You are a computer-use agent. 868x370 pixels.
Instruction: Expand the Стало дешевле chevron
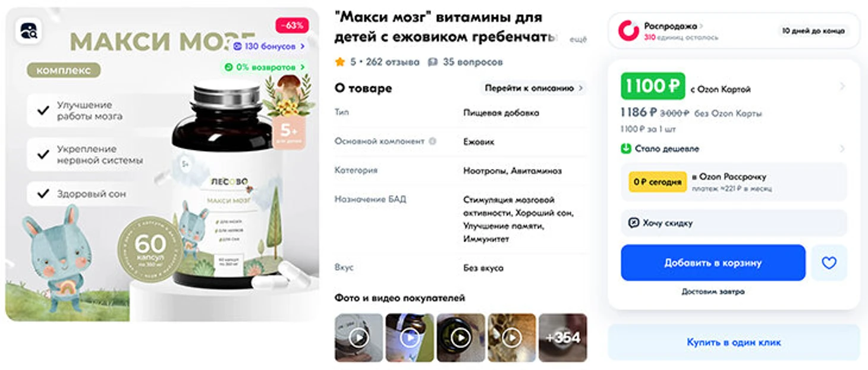[x=842, y=149]
